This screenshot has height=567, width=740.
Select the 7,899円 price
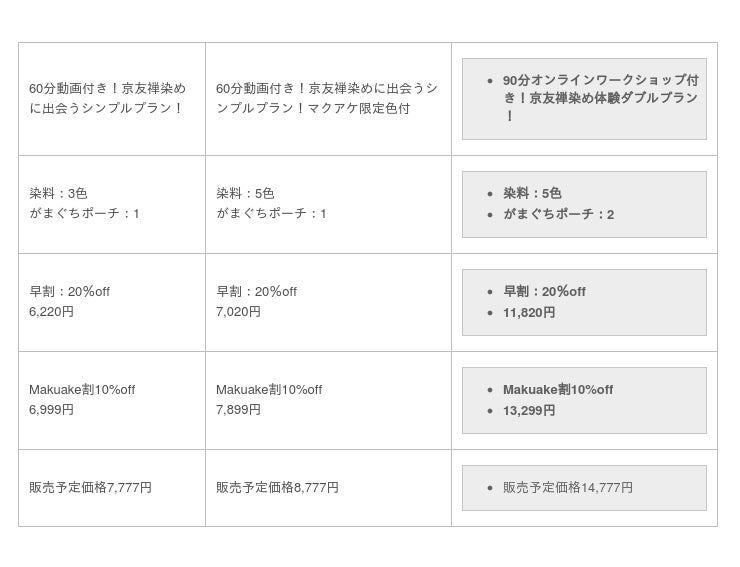(x=238, y=409)
